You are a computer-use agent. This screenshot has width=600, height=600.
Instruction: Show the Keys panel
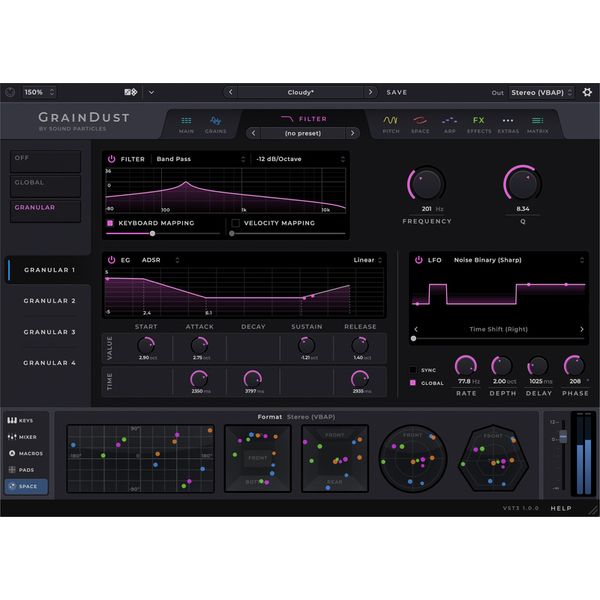coord(26,421)
